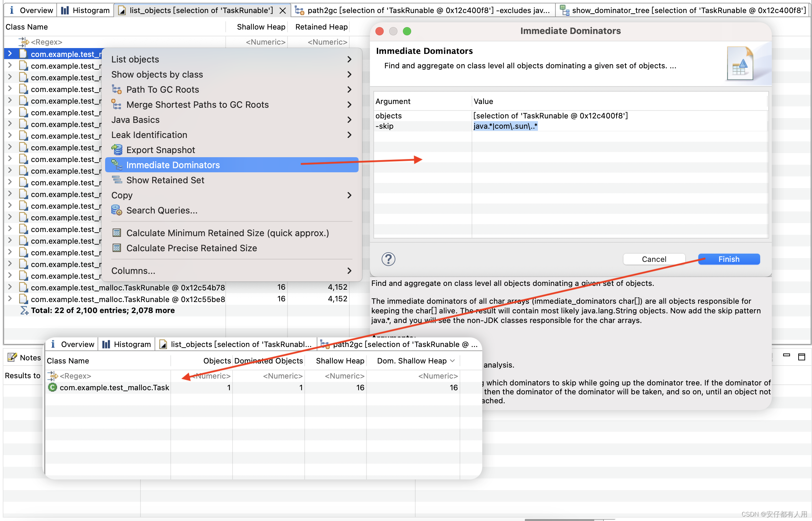The image size is (812, 521).
Task: Click the Merge Shortest Paths to GC Roots icon
Action: (116, 105)
